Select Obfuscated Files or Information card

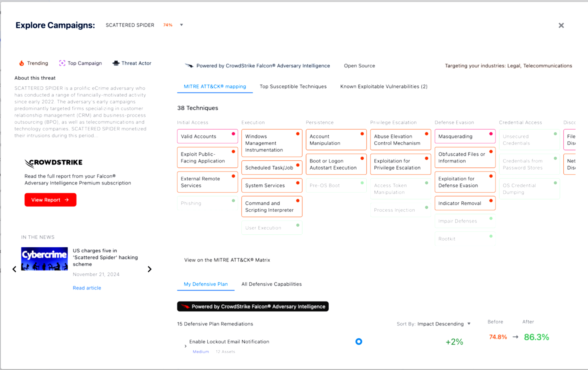465,158
